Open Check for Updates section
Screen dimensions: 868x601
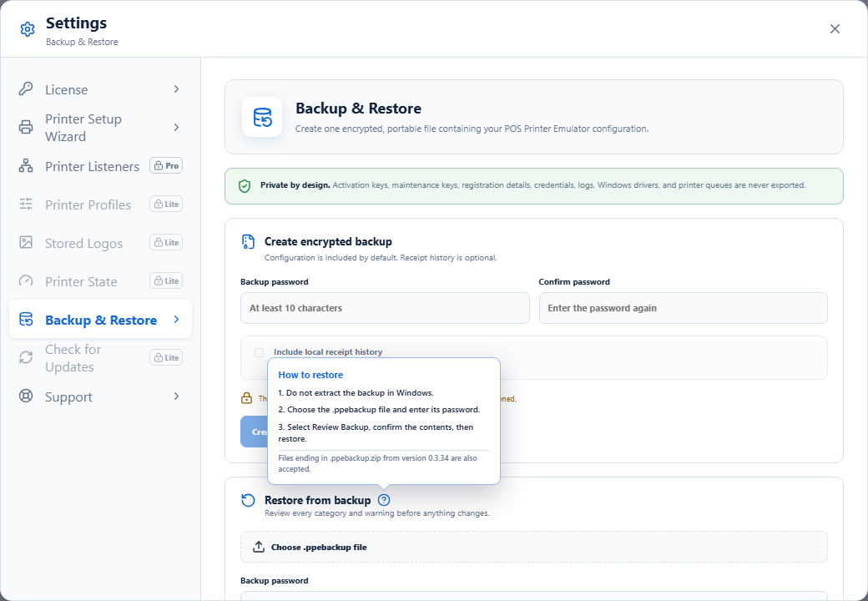(100, 358)
